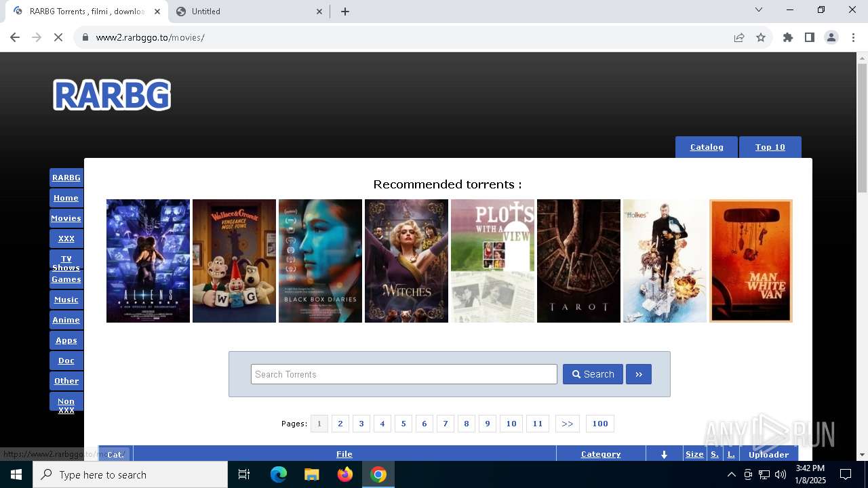View site information padlock icon
Screen dimensions: 868x488
[85, 37]
